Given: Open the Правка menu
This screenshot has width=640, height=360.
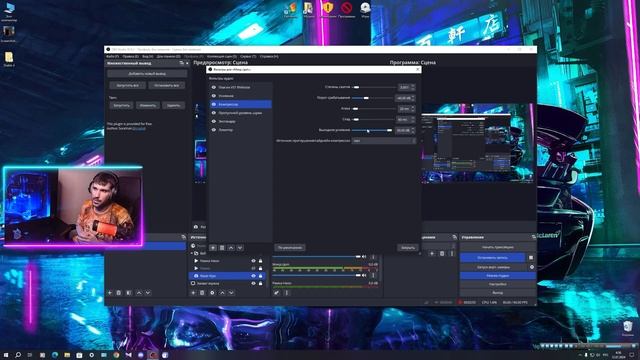Looking at the screenshot, I should click(131, 56).
